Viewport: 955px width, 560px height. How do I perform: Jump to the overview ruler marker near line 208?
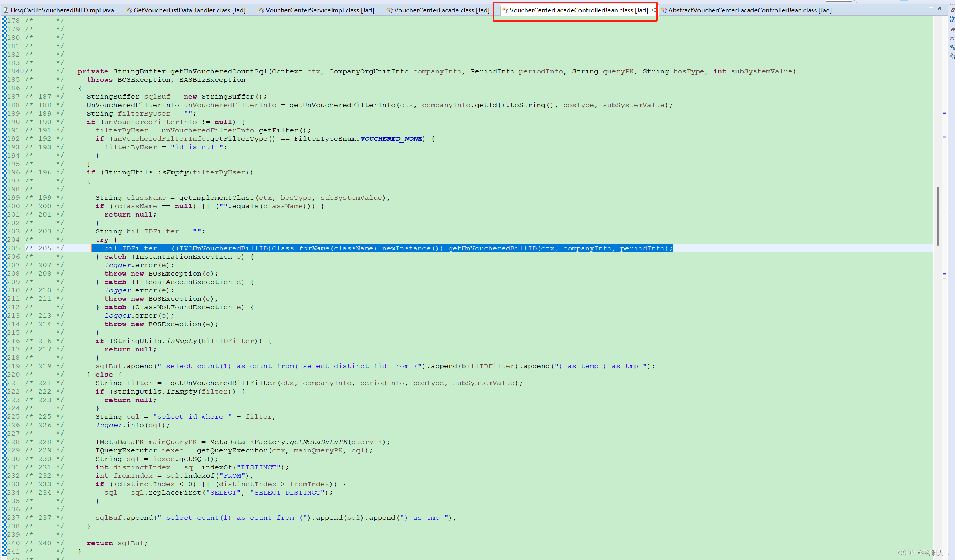944,274
